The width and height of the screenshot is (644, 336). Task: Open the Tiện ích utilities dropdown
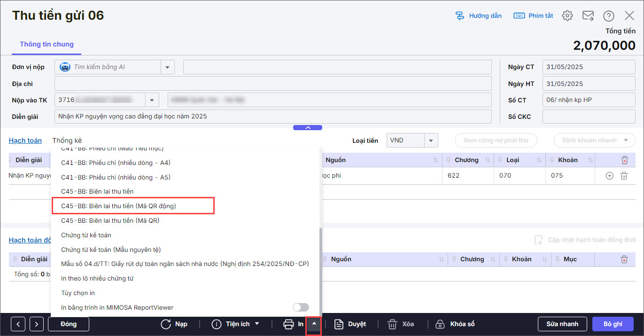tap(236, 324)
